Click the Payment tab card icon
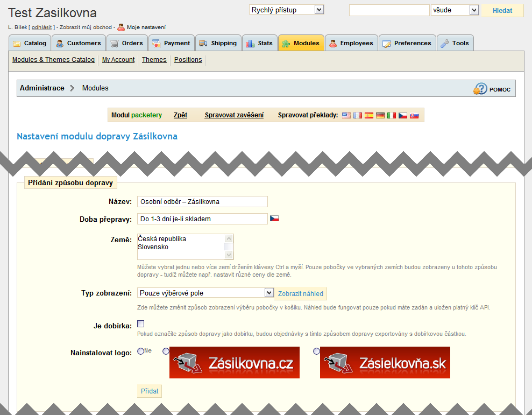 (x=156, y=44)
